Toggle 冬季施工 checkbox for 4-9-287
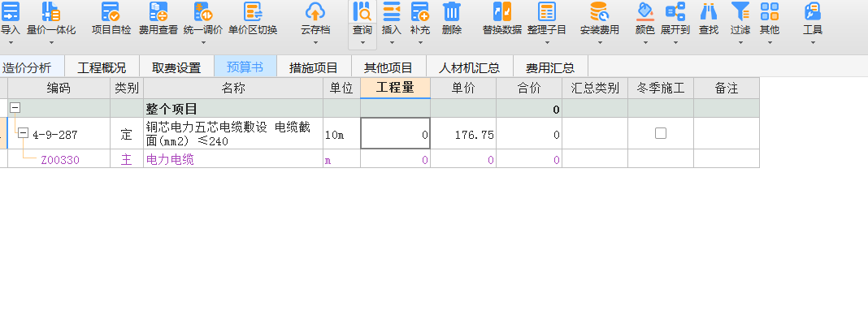Screen dimensions: 868x311 (661, 133)
